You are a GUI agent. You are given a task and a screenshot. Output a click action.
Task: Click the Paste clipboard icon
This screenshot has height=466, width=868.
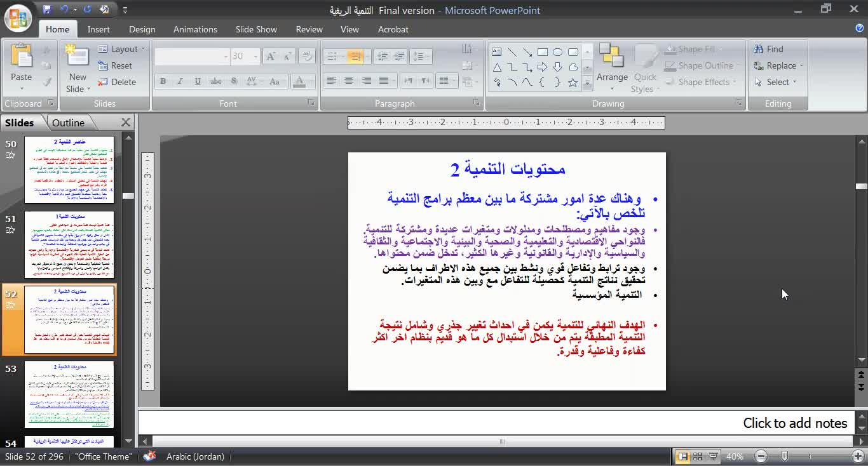click(21, 57)
